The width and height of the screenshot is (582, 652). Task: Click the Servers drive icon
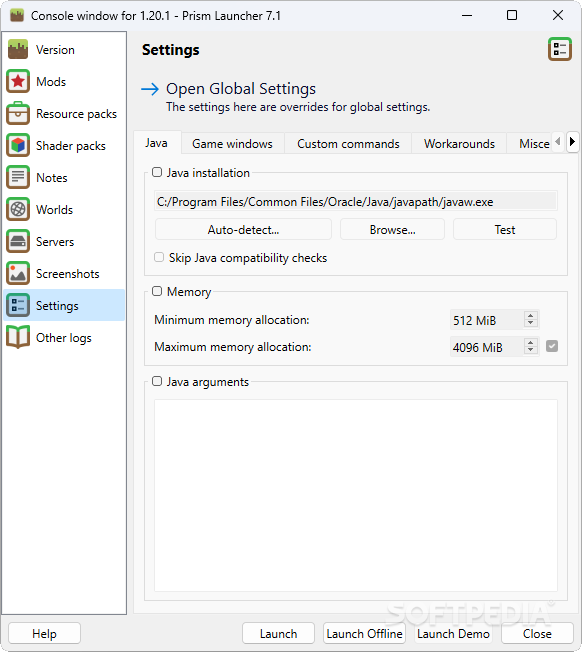click(18, 241)
